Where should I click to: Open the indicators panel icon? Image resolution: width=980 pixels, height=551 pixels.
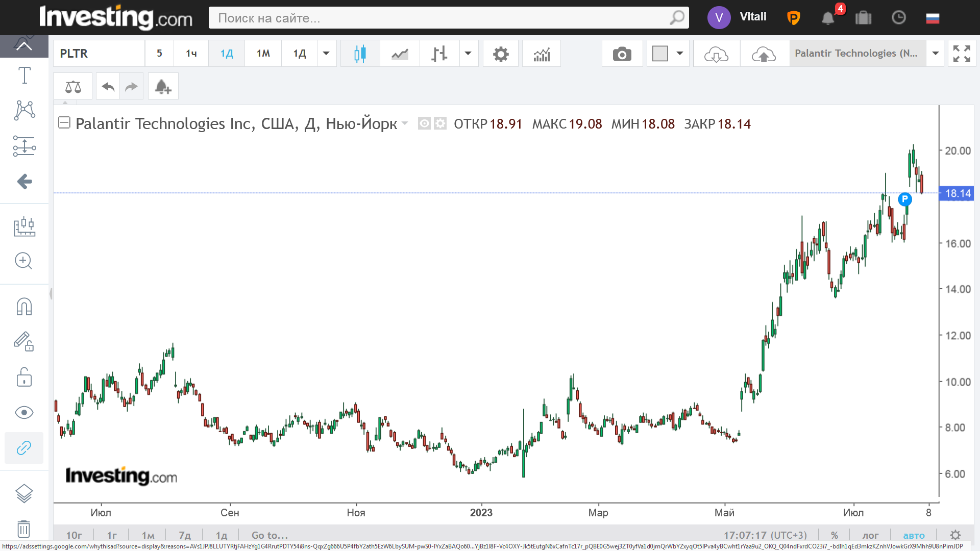542,54
